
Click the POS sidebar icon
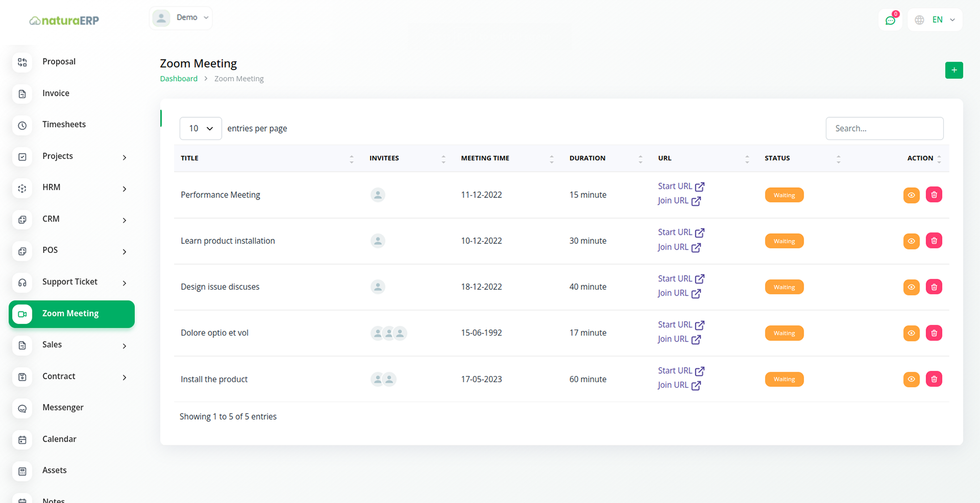pyautogui.click(x=22, y=251)
